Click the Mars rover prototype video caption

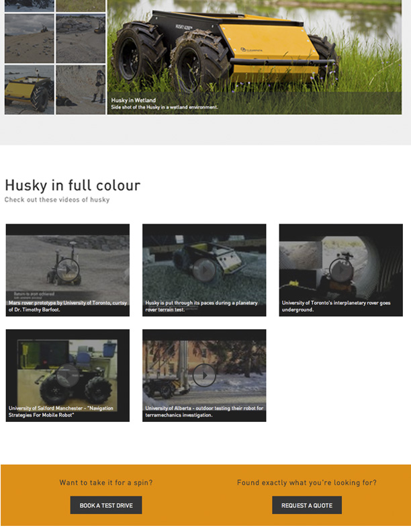[67, 306]
